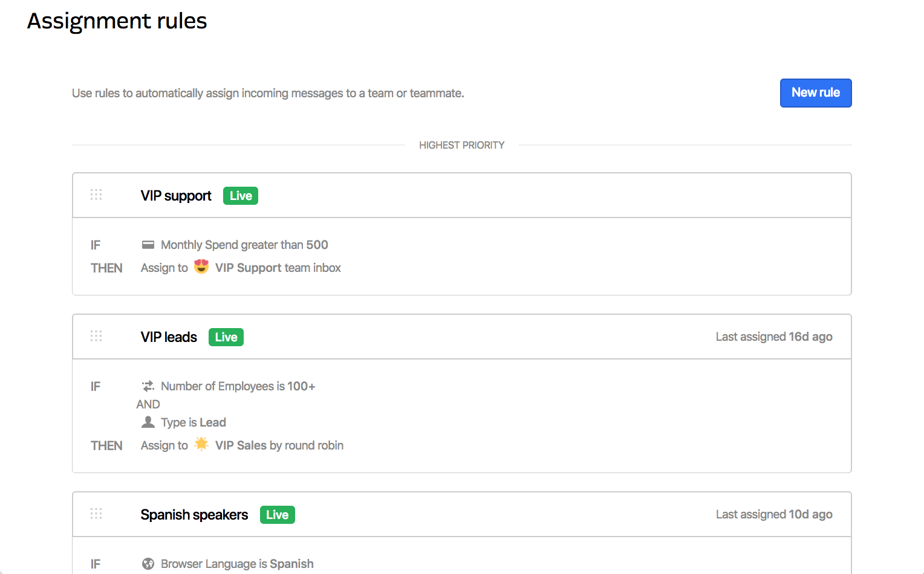Open the Spanish speakers rule title
Screen dimensions: 924x574
click(194, 515)
